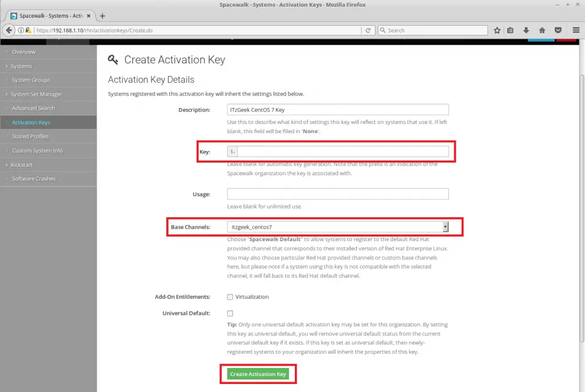Viewport: 585px width, 392px height.
Task: Click the Pocket save icon
Action: click(x=558, y=30)
